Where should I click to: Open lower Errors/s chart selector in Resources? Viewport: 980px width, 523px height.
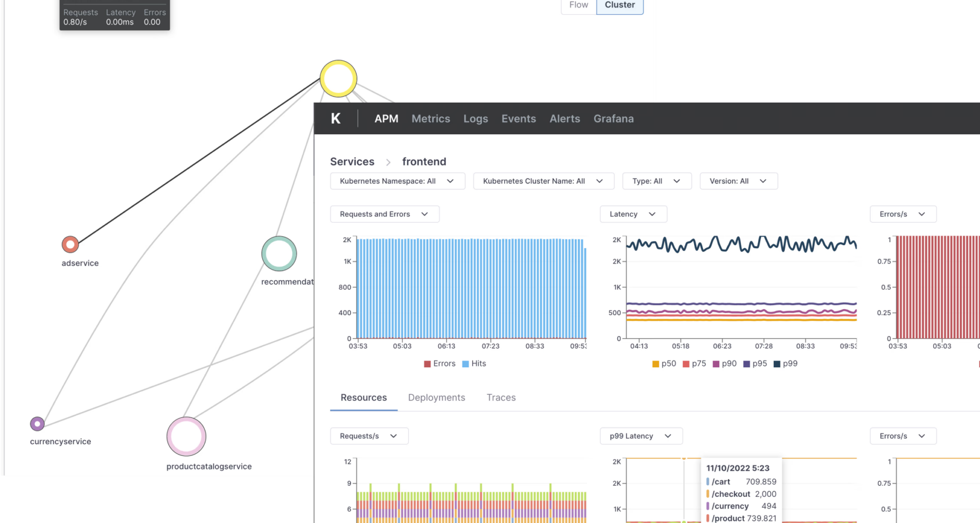(x=903, y=436)
